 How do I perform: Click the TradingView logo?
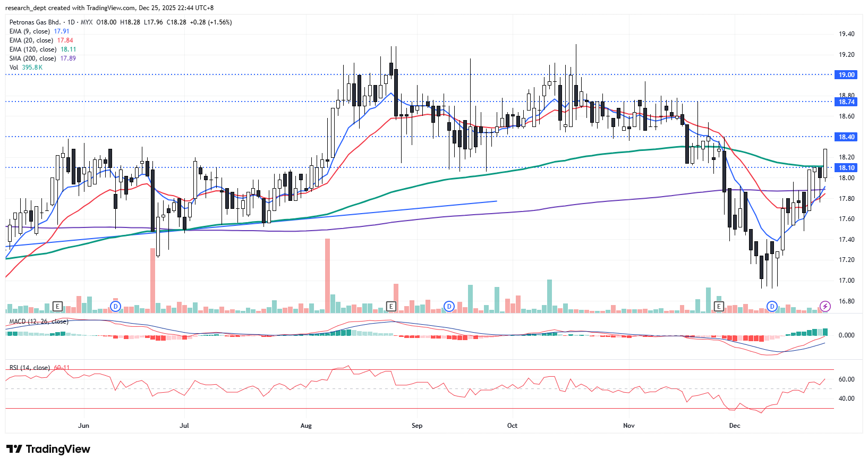(x=48, y=449)
